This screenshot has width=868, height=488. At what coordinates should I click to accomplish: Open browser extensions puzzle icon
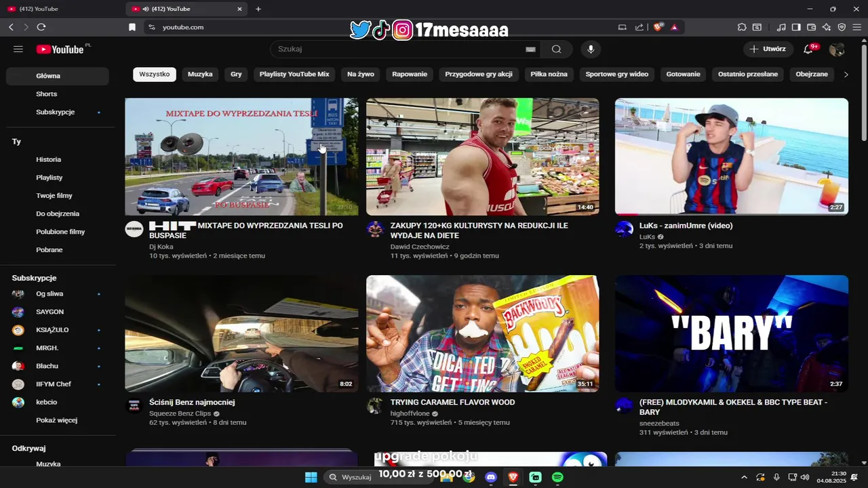click(742, 27)
